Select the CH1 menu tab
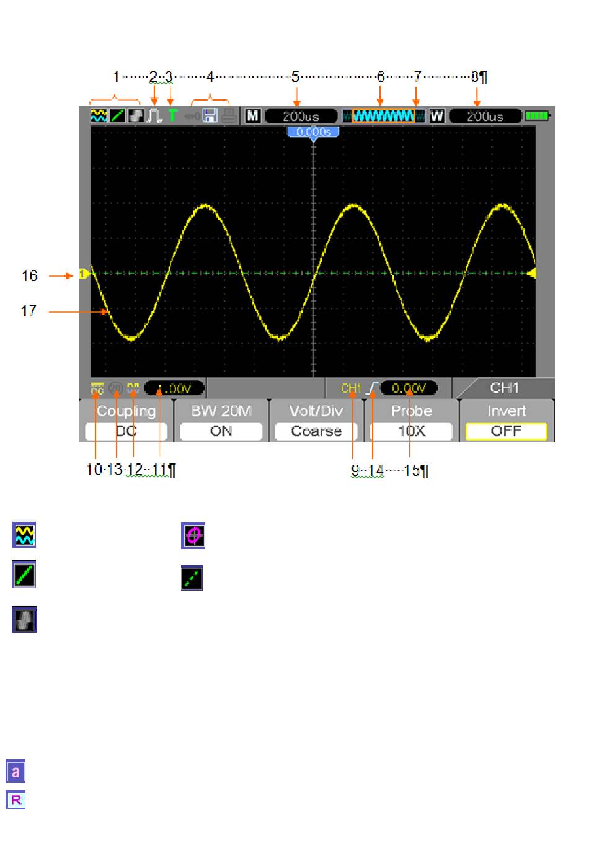This screenshot has height=868, width=589. tap(503, 388)
